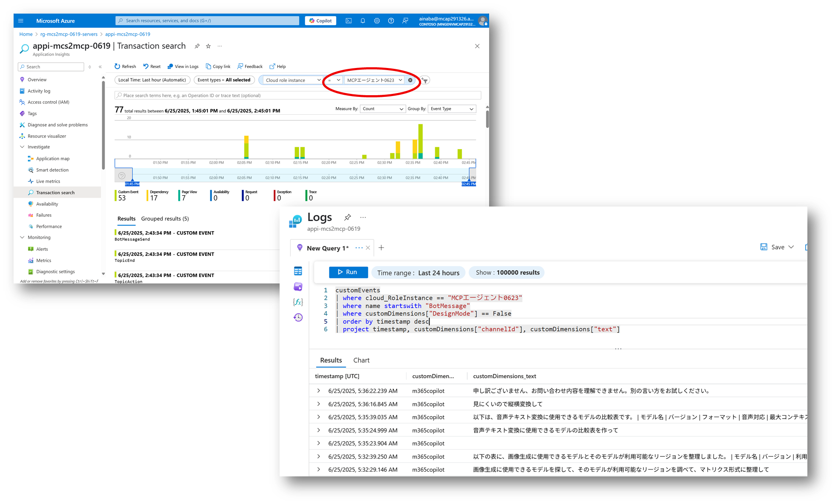Toggle the Exception 0 legend filter
Viewport: 835px width, 504px height.
[x=283, y=195]
